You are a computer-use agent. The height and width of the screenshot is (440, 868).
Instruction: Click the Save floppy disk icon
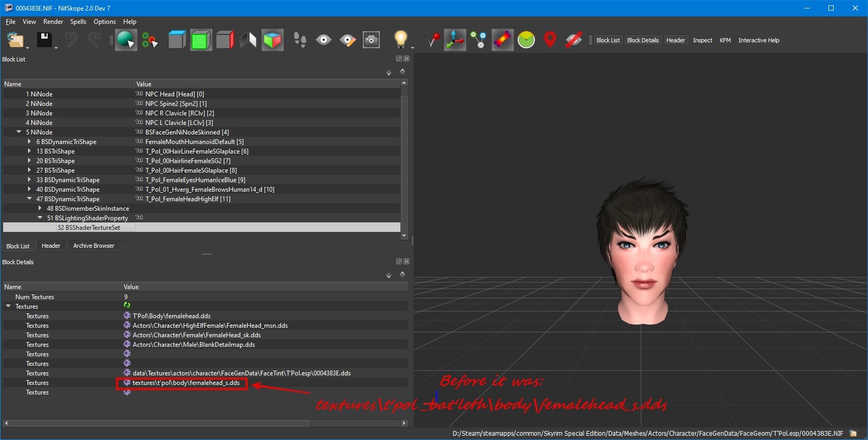click(43, 40)
